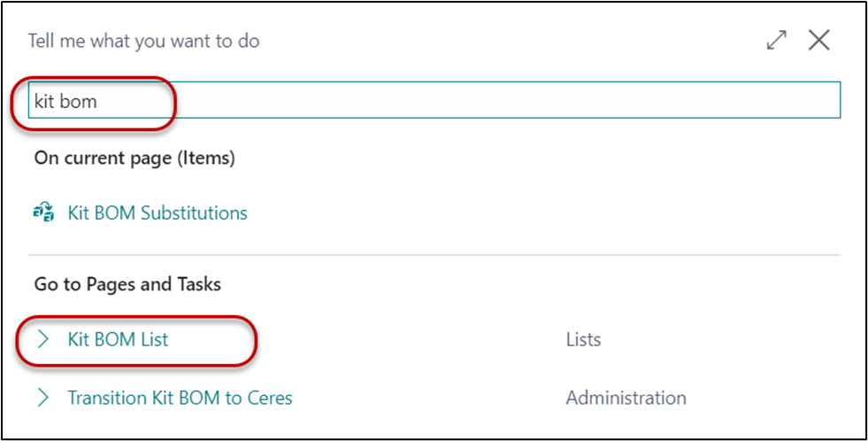The height and width of the screenshot is (441, 868).
Task: Expand the chevron beside Transition Kit BOM to Ceres
Action: point(43,398)
